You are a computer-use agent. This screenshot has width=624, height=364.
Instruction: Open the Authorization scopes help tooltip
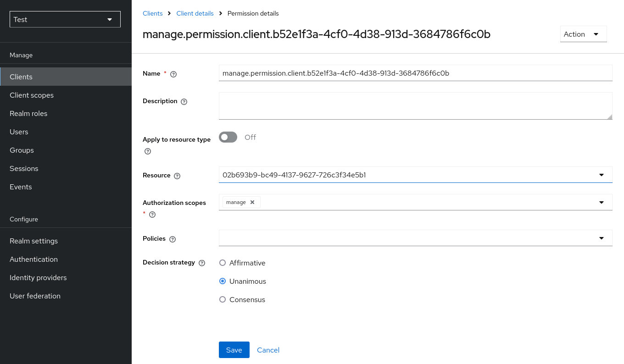point(152,214)
